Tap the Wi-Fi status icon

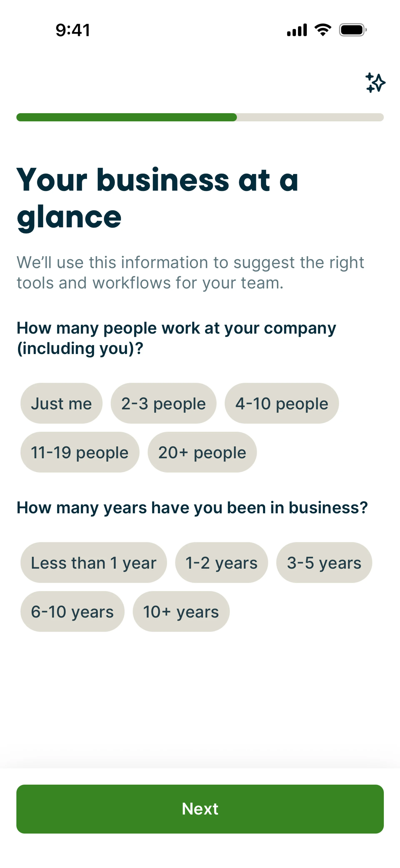[322, 30]
